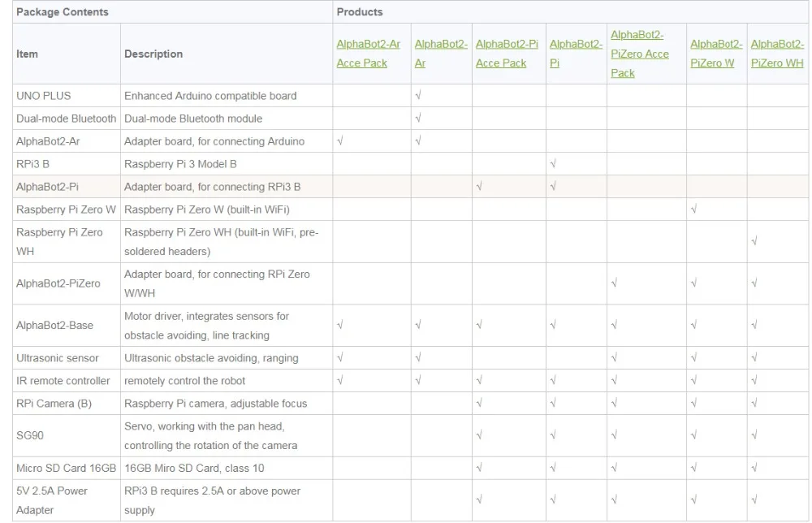812x523 pixels.
Task: Click the 'Package Contents' header cell
Action: [x=172, y=12]
